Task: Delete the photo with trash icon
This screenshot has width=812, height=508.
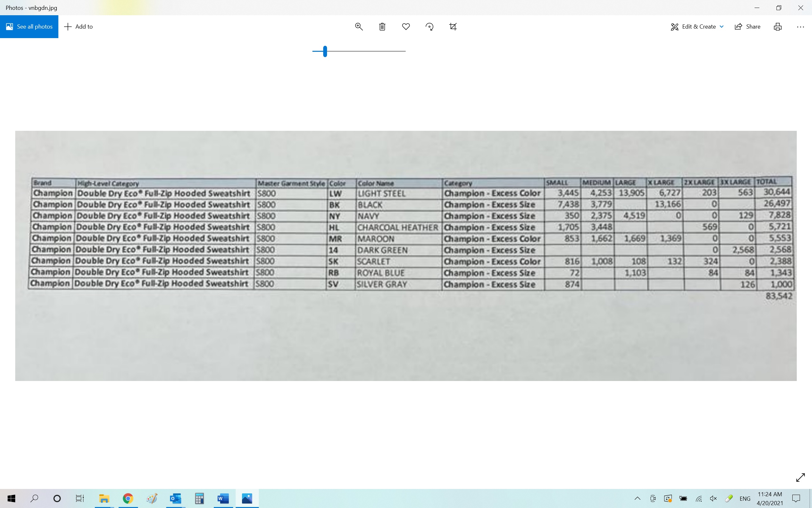Action: [x=382, y=27]
